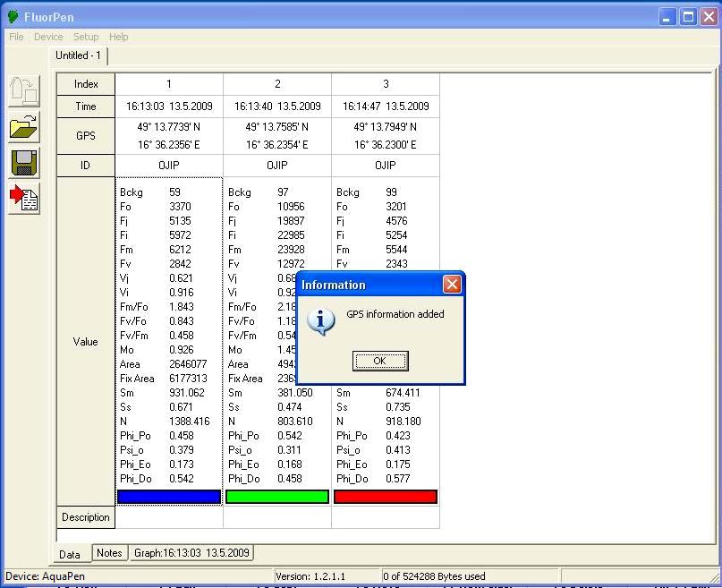This screenshot has height=588, width=722.
Task: Click the GPS row header
Action: 86,136
